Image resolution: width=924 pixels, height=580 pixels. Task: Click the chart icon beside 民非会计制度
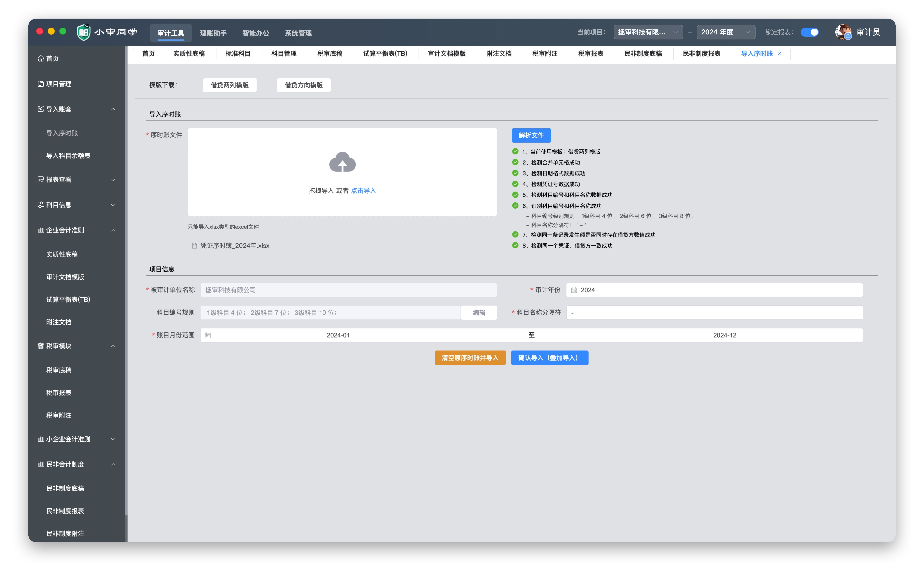click(x=41, y=464)
